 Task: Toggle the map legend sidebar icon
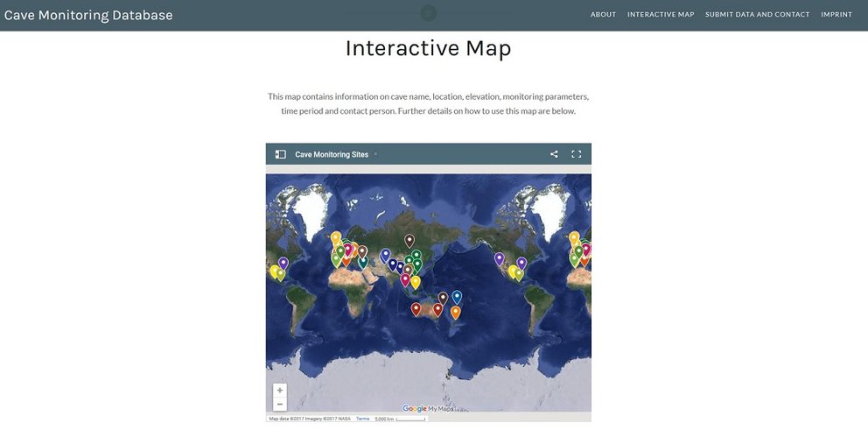coord(281,155)
